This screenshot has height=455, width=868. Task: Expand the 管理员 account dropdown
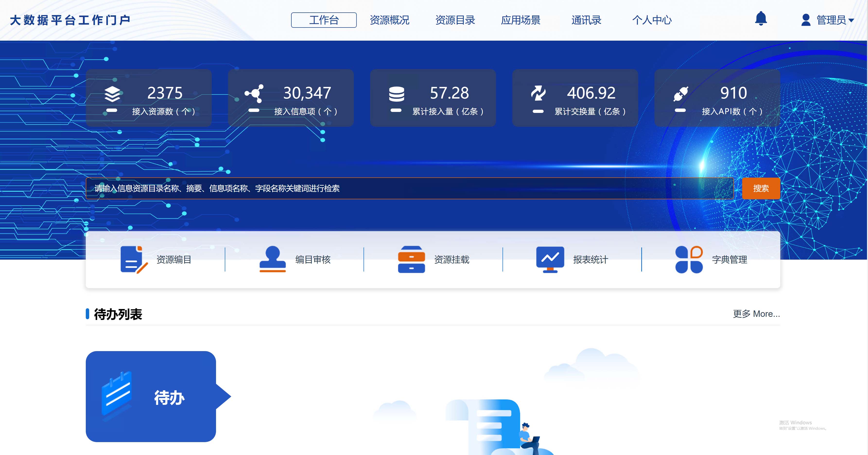pyautogui.click(x=835, y=20)
